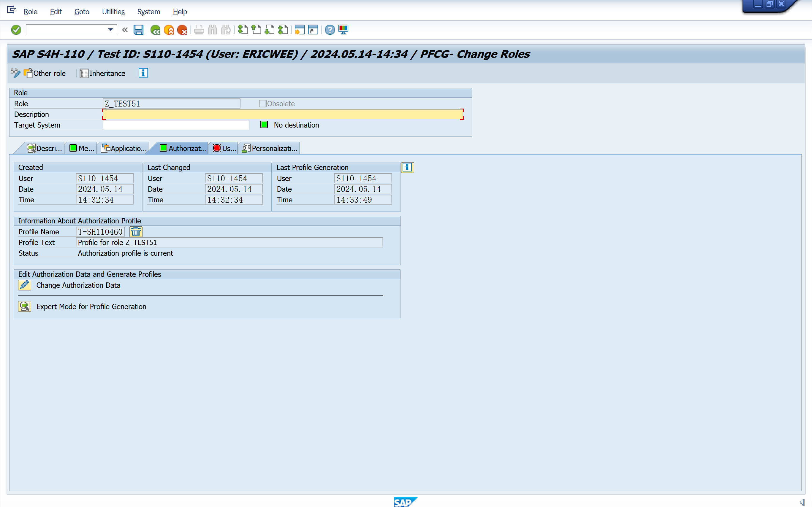
Task: Click the Other role button
Action: (45, 73)
